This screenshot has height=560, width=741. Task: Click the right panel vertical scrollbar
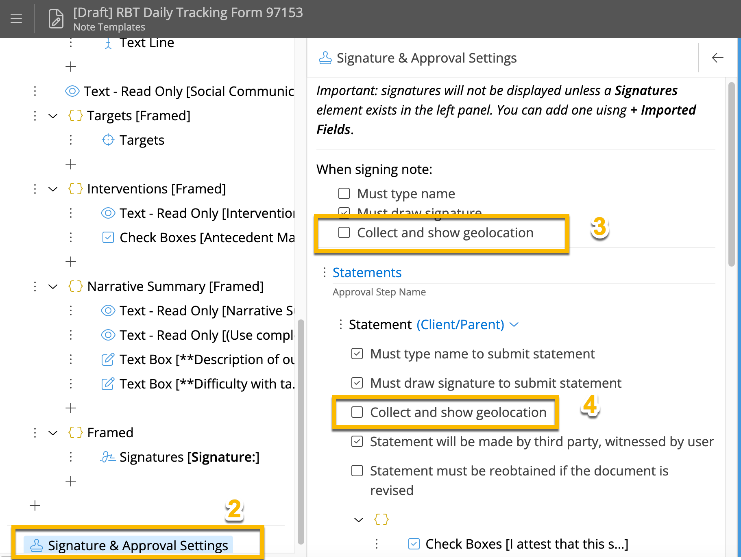click(731, 175)
